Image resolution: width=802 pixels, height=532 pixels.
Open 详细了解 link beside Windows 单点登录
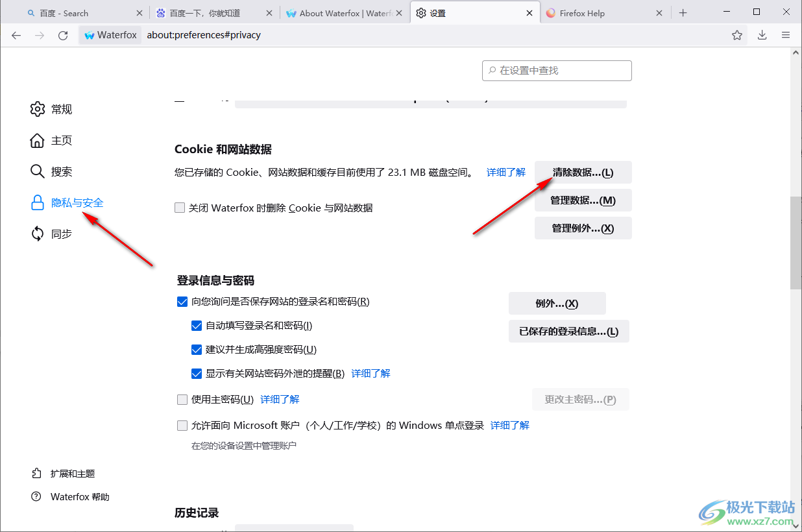510,426
